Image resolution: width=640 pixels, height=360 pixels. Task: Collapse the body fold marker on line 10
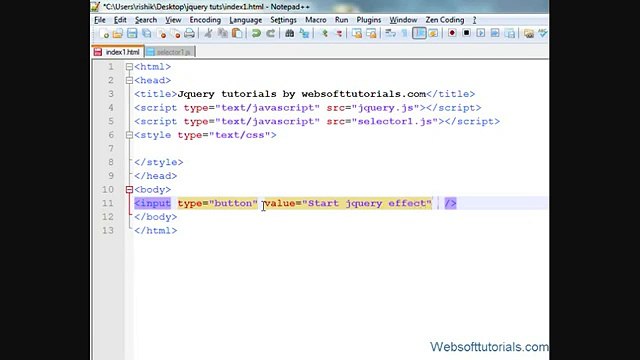click(x=129, y=190)
